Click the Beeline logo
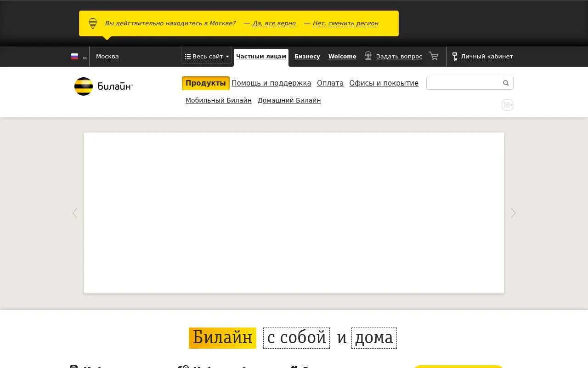This screenshot has width=588, height=368. click(104, 86)
